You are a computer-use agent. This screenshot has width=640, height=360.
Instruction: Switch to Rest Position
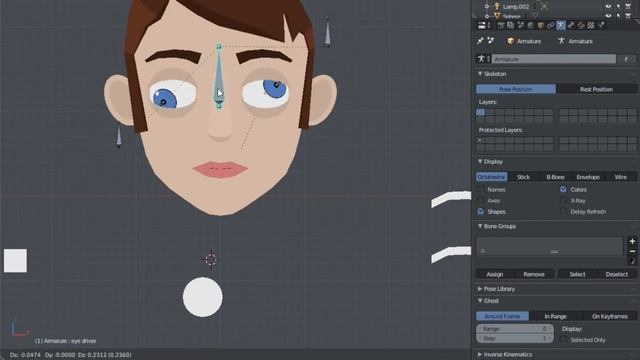click(x=596, y=89)
